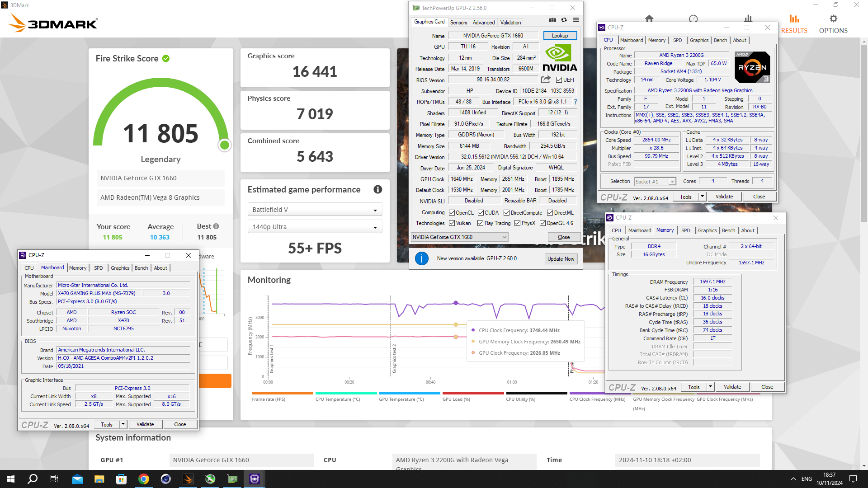
Task: Open 3DMark Results tab icon
Action: pyautogui.click(x=794, y=19)
